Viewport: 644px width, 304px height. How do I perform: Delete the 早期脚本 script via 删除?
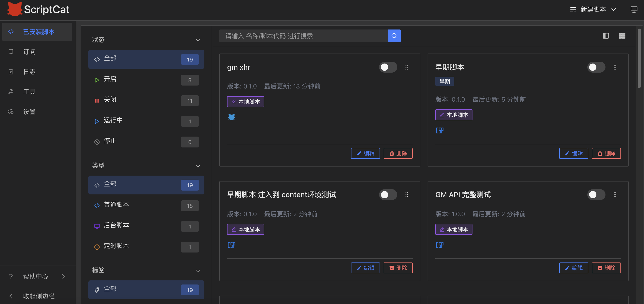[606, 153]
